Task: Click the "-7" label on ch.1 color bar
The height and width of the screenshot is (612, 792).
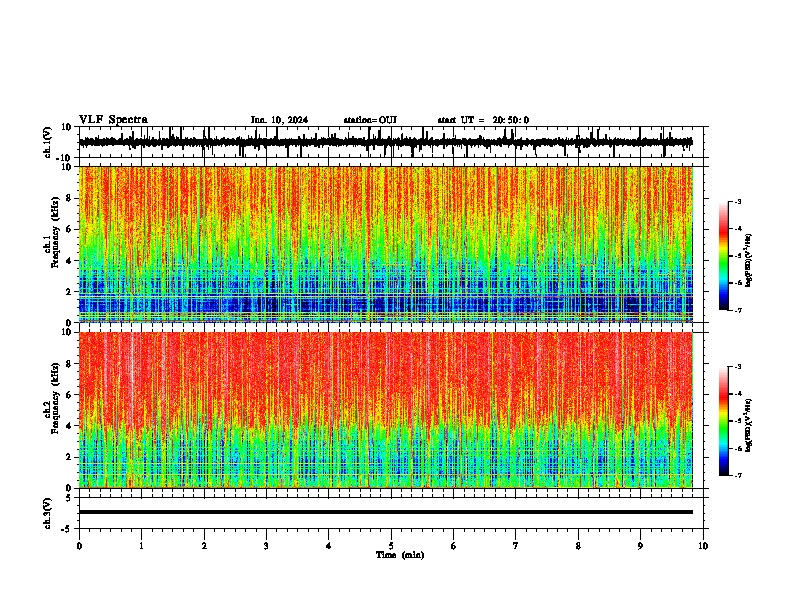Action: (x=737, y=310)
